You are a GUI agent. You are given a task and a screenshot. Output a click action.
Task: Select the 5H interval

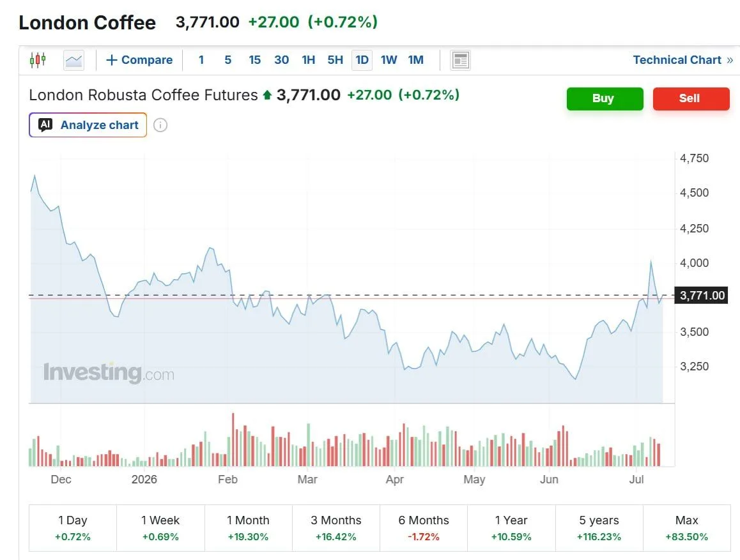click(x=335, y=60)
